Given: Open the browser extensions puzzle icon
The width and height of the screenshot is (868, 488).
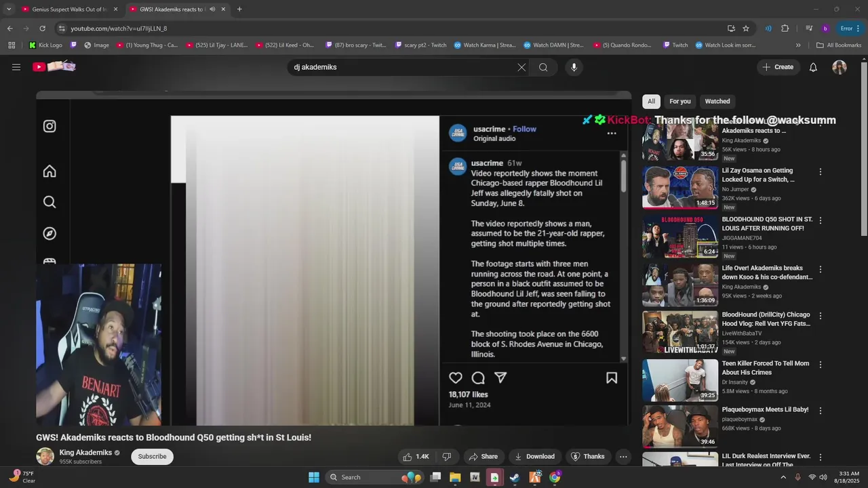Looking at the screenshot, I should (785, 28).
